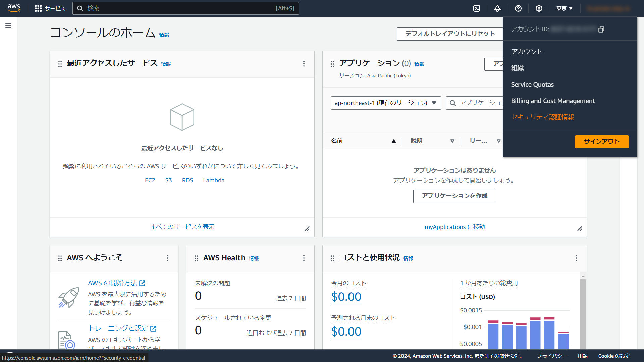The width and height of the screenshot is (644, 362).
Task: Open the 東京 region dropdown
Action: (x=565, y=8)
